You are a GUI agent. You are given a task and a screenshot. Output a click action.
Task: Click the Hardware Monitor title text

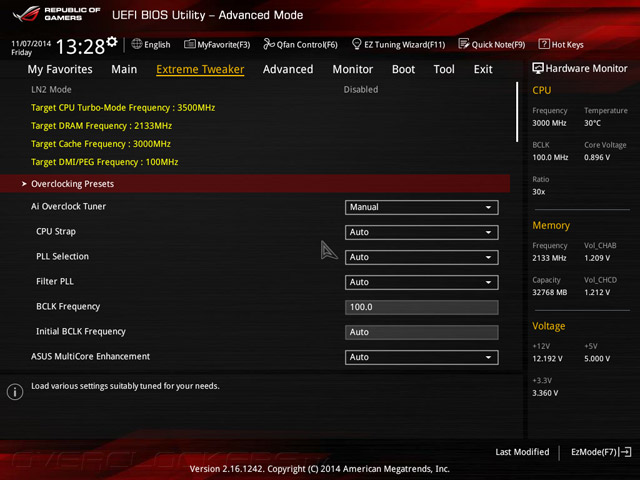[x=587, y=68]
